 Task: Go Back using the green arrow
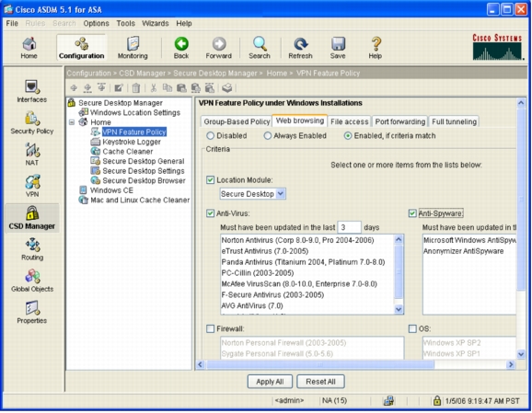click(x=181, y=48)
